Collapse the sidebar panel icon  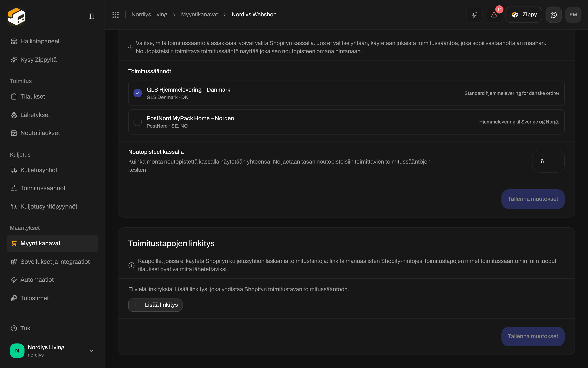[x=91, y=16]
